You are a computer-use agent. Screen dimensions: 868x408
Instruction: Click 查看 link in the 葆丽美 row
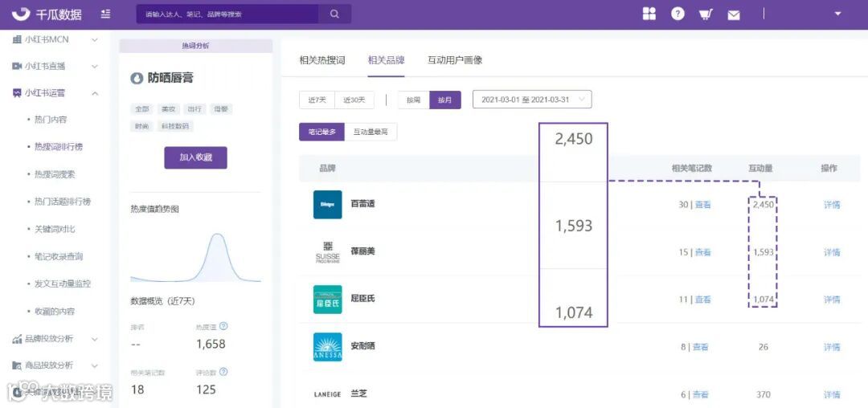pos(703,252)
